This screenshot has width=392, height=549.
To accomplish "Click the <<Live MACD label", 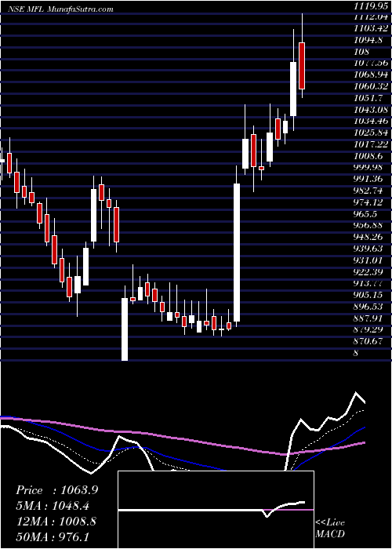I will (x=330, y=528).
